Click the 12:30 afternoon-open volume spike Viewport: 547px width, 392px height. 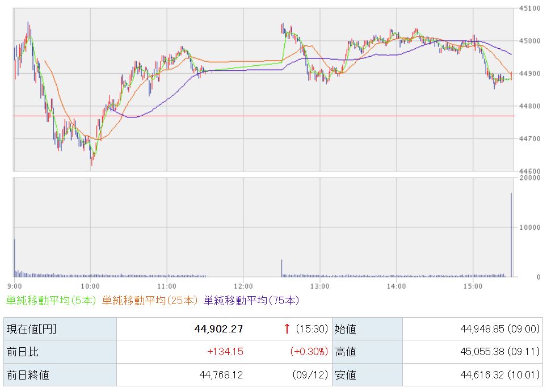pos(282,268)
